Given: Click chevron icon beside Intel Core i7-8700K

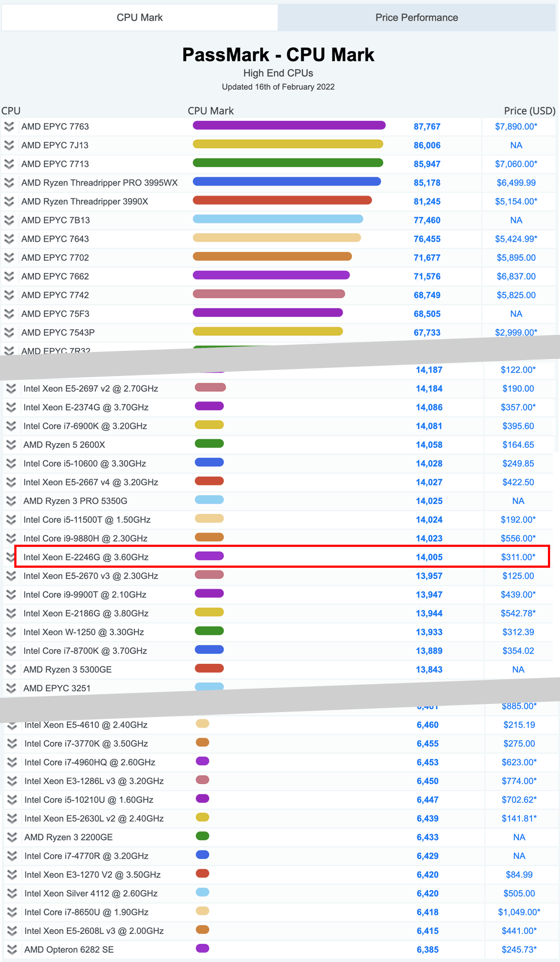Looking at the screenshot, I should click(11, 651).
